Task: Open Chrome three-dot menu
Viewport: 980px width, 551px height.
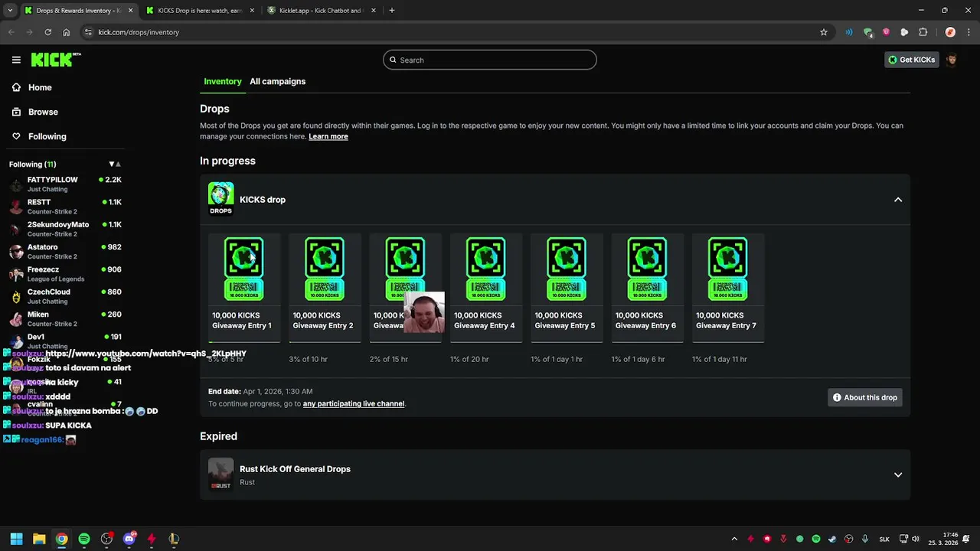Action: [x=969, y=32]
